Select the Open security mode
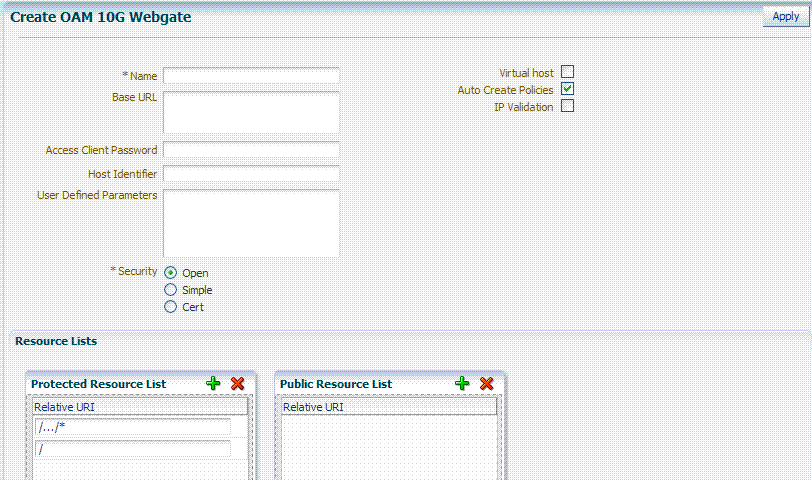 170,272
